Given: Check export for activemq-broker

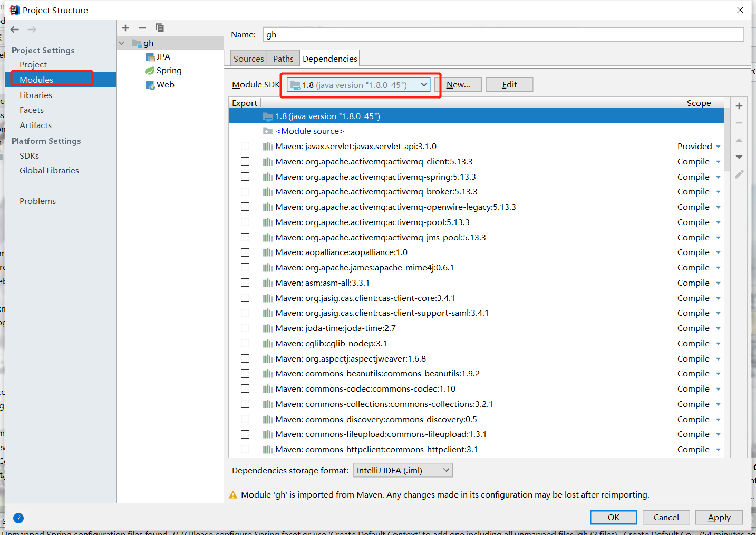Looking at the screenshot, I should click(245, 191).
